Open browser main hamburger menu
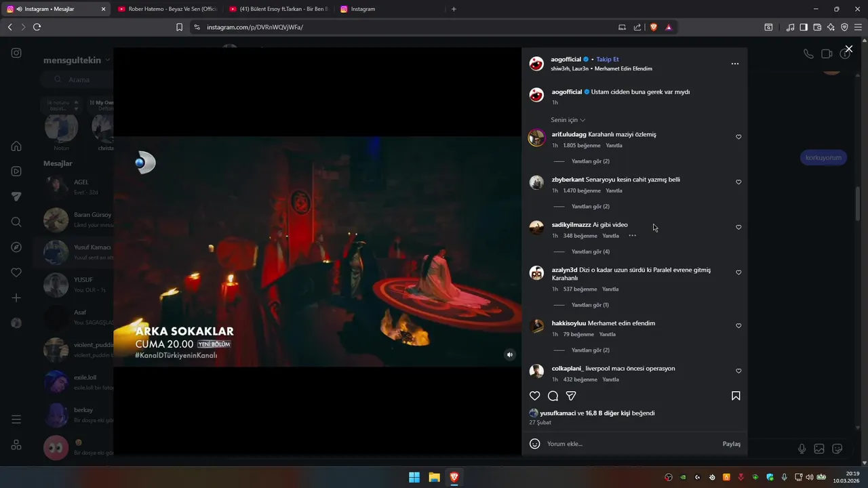The width and height of the screenshot is (868, 488). [x=858, y=27]
